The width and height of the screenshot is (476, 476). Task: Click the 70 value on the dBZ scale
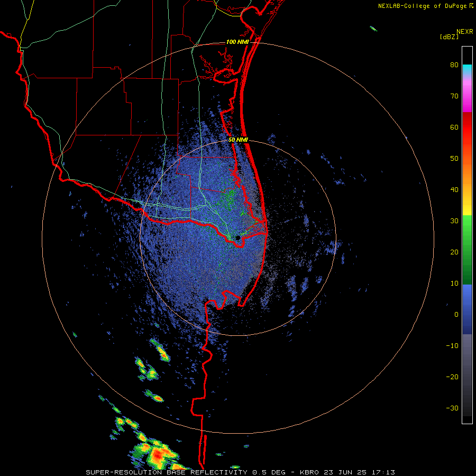454,96
